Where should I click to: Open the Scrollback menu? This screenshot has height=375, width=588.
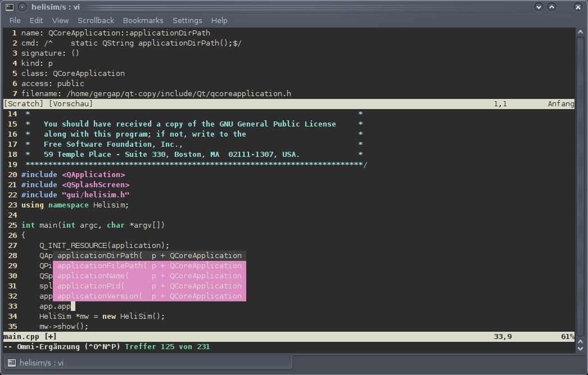click(96, 21)
